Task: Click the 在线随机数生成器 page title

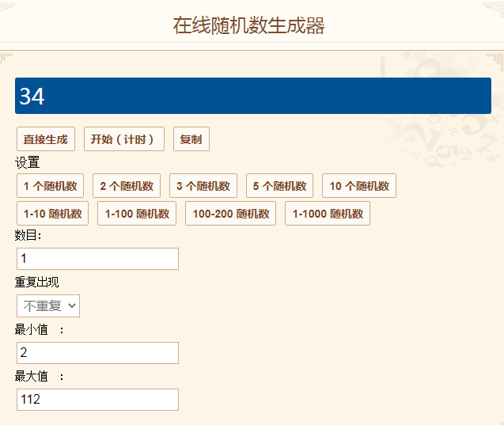Action: 248,25
